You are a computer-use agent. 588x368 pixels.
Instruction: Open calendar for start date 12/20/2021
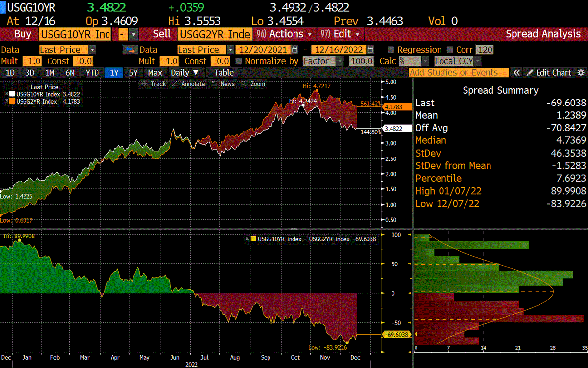coord(294,50)
